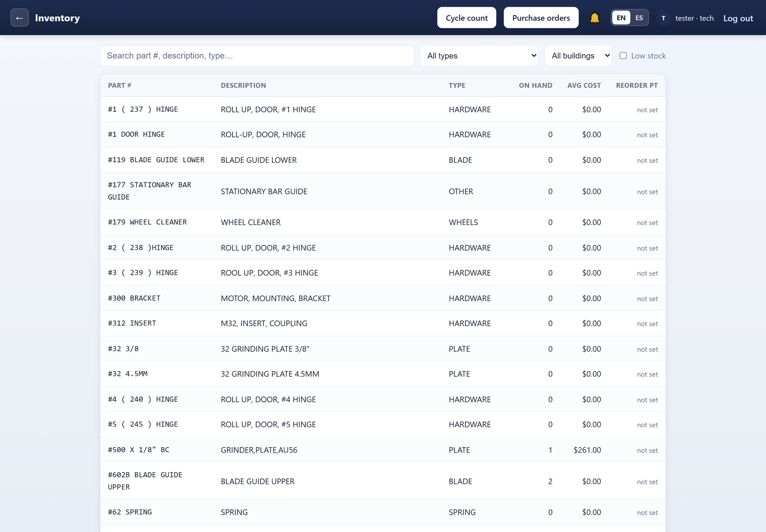Screen dimensions: 766x532
Task: Click the ON HAND column header
Action: coord(535,85)
